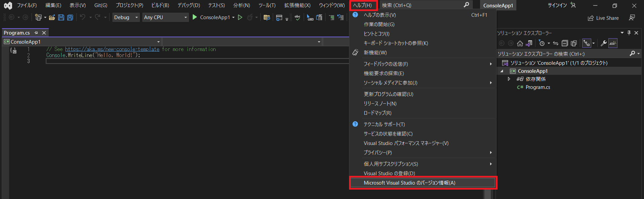Click the New Project toolbar icon
Image resolution: width=644 pixels, height=199 pixels.
point(38,17)
